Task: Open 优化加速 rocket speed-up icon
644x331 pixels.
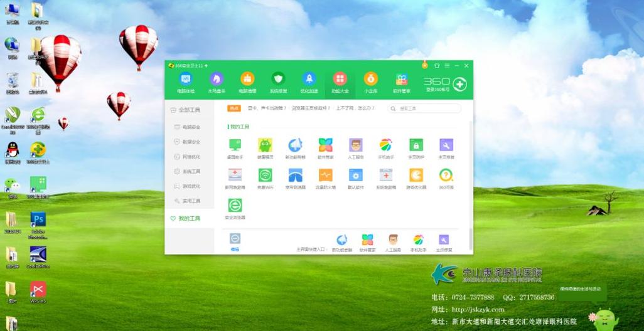Action: 309,83
